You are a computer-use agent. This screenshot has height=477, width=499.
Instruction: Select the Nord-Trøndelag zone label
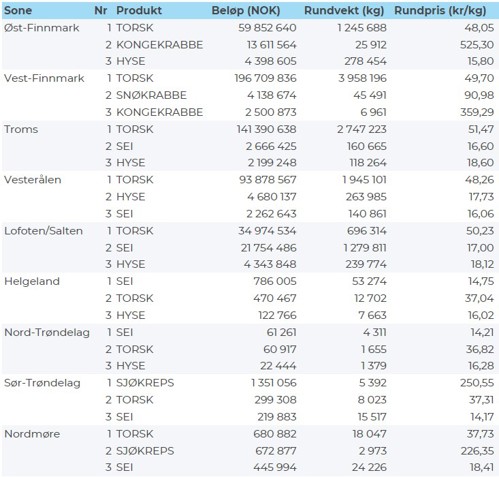(47, 332)
